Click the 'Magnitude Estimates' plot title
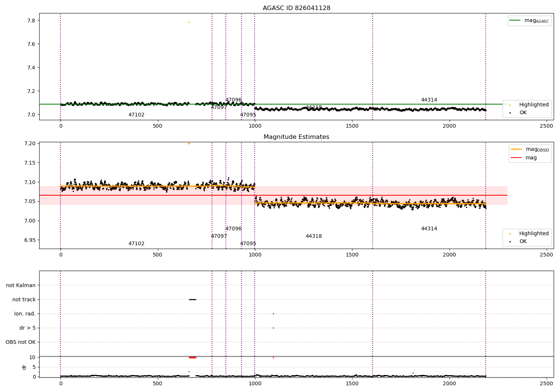This screenshot has height=392, width=560. point(296,137)
